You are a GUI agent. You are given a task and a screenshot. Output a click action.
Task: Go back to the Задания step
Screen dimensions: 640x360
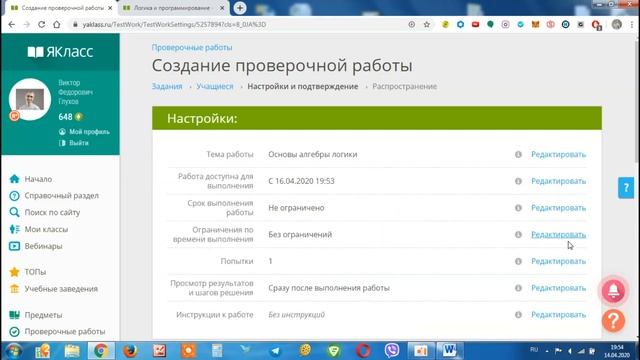pyautogui.click(x=167, y=87)
